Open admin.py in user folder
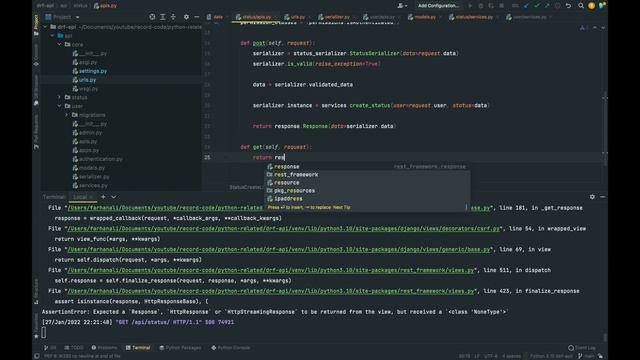 pyautogui.click(x=90, y=133)
